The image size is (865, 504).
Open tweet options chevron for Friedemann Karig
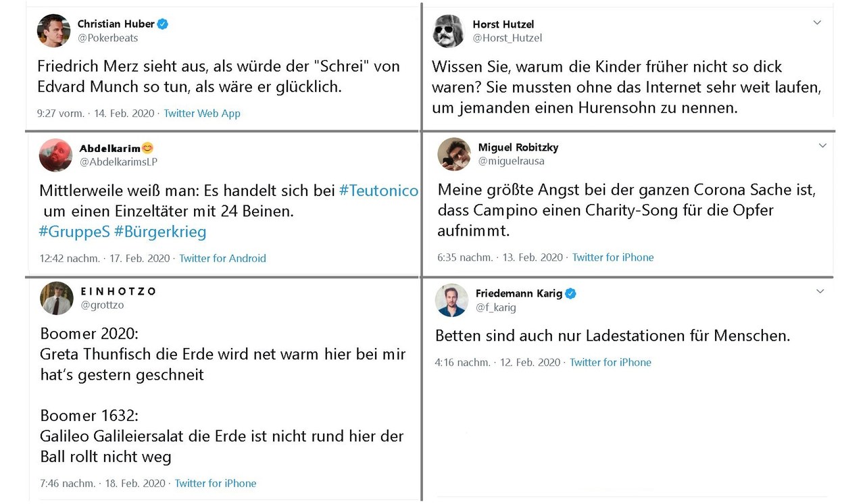[820, 291]
